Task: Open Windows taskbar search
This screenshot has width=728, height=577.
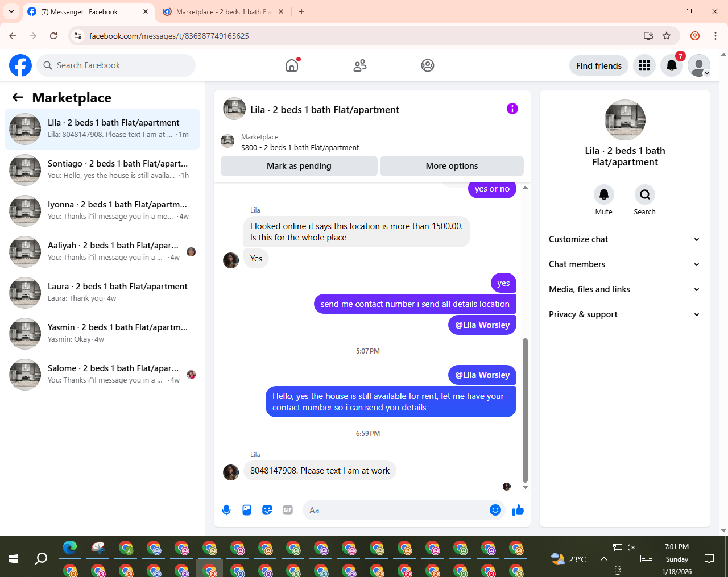Action: (41, 559)
